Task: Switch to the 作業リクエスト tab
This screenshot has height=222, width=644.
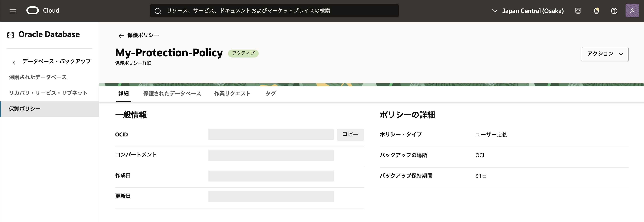Action: pos(232,93)
